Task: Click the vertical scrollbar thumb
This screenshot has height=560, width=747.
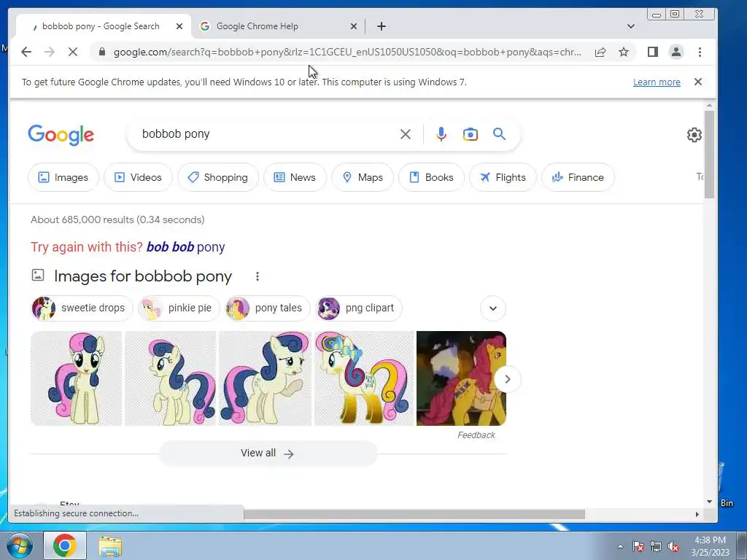Action: pos(709,155)
